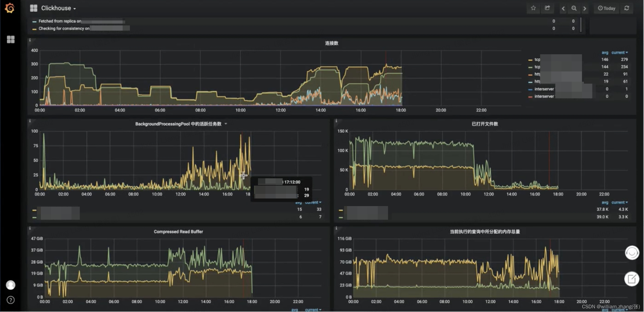The width and height of the screenshot is (644, 312).
Task: Refresh the dashboard
Action: (627, 8)
